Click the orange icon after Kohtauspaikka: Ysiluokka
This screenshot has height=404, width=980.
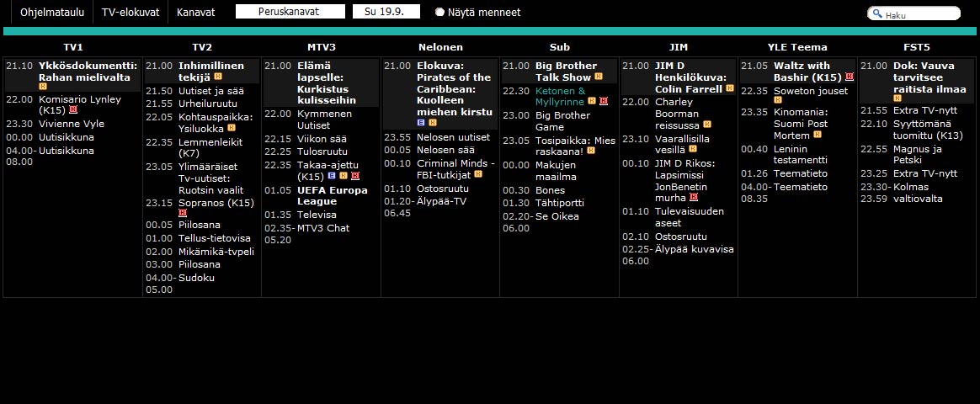(x=232, y=127)
